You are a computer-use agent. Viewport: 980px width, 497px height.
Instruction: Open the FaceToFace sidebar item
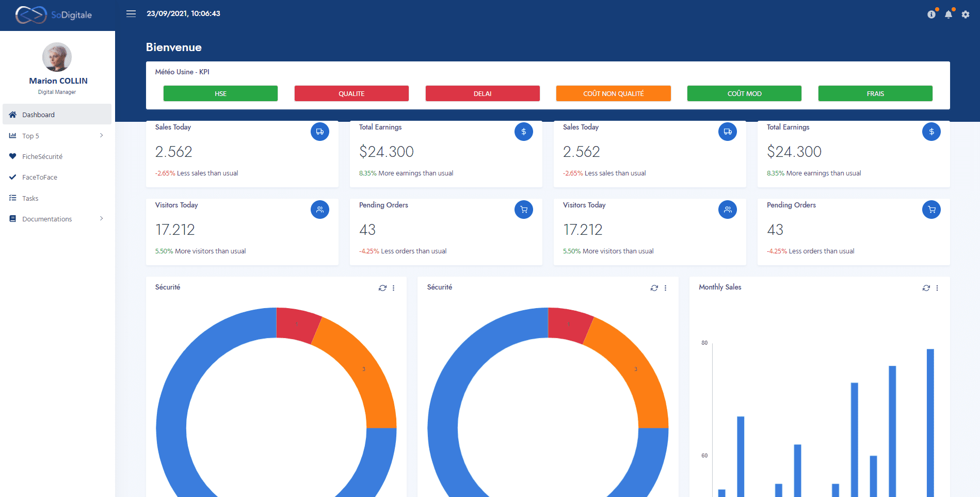[x=40, y=177]
